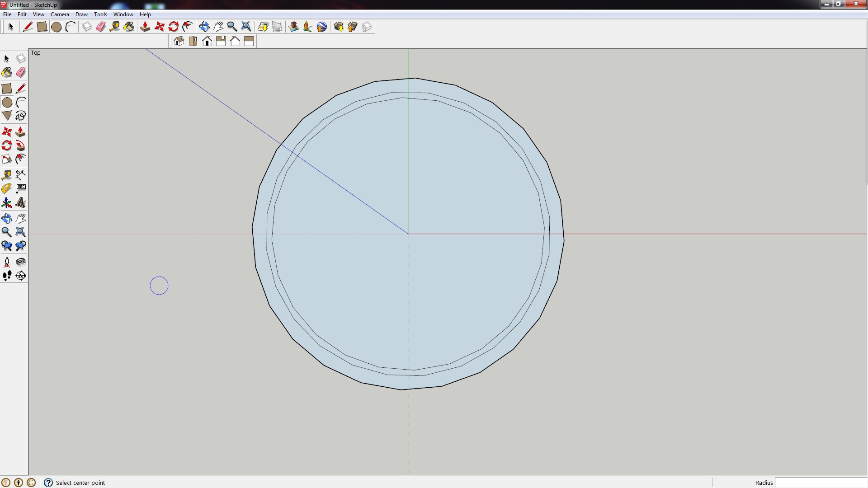Open Add Location in the top toolbar
The image size is (868, 488).
(x=263, y=27)
